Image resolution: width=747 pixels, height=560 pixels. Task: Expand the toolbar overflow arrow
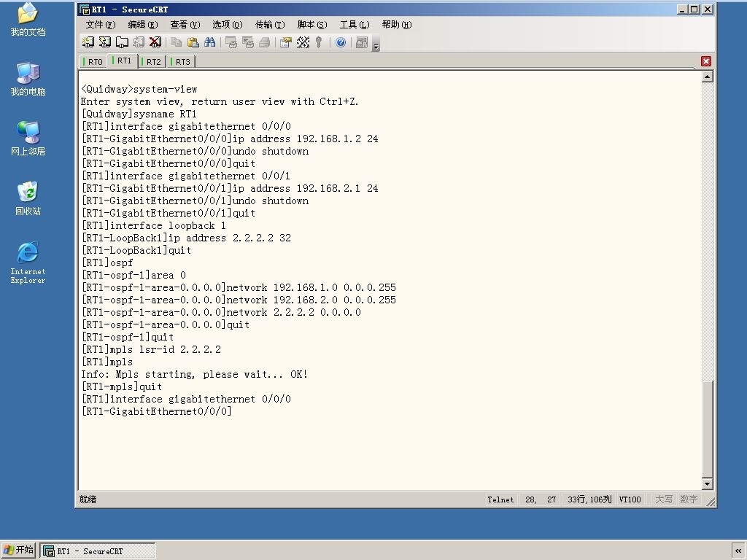pyautogui.click(x=376, y=45)
